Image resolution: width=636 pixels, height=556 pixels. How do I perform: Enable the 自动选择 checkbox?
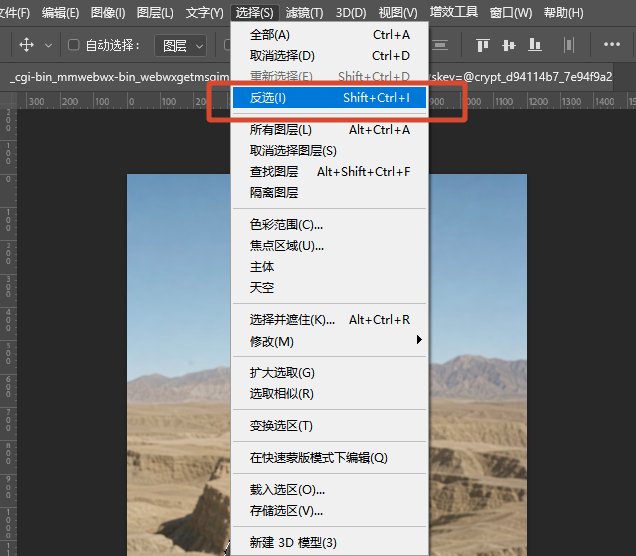point(73,45)
